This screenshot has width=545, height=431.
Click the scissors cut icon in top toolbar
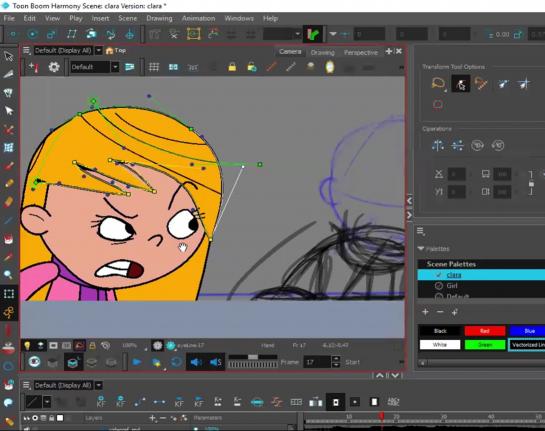coord(174,34)
